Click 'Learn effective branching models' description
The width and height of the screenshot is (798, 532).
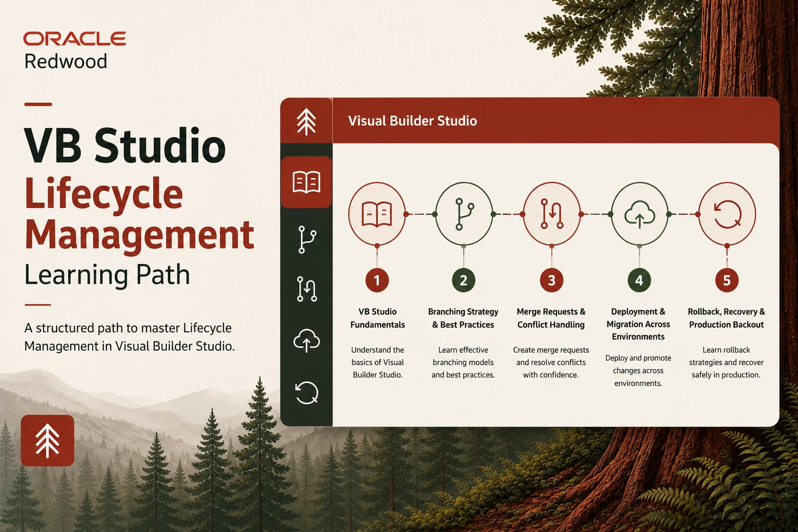click(463, 362)
